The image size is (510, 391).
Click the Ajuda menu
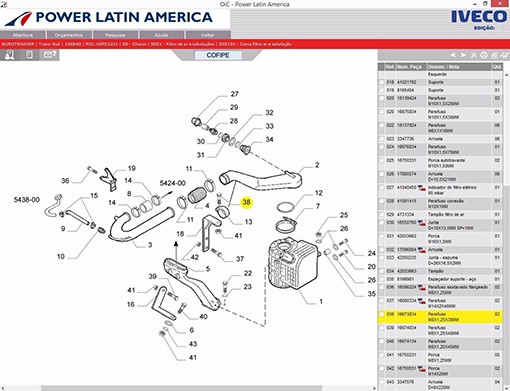point(161,35)
